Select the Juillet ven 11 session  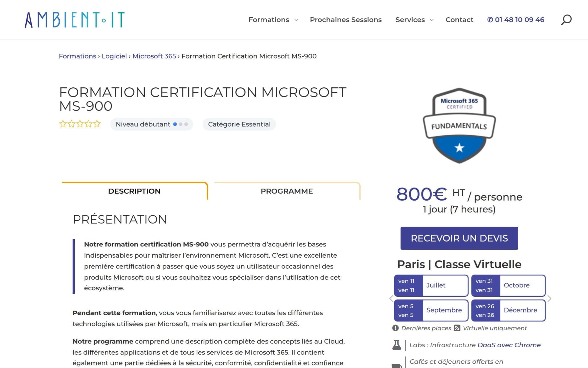pos(431,285)
